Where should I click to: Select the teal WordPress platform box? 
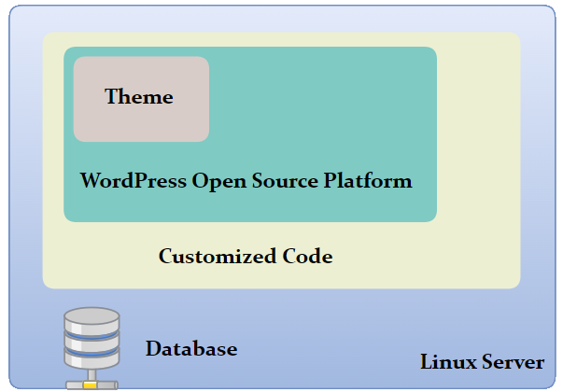click(x=327, y=112)
